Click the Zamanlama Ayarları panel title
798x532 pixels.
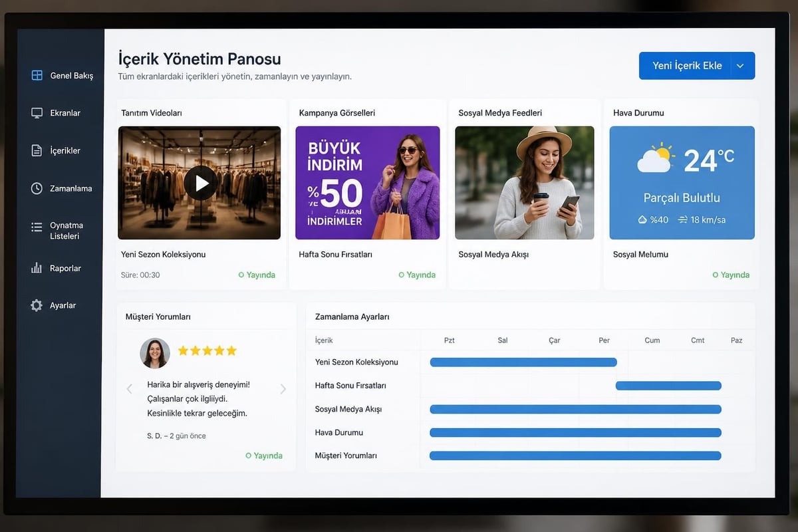(352, 317)
